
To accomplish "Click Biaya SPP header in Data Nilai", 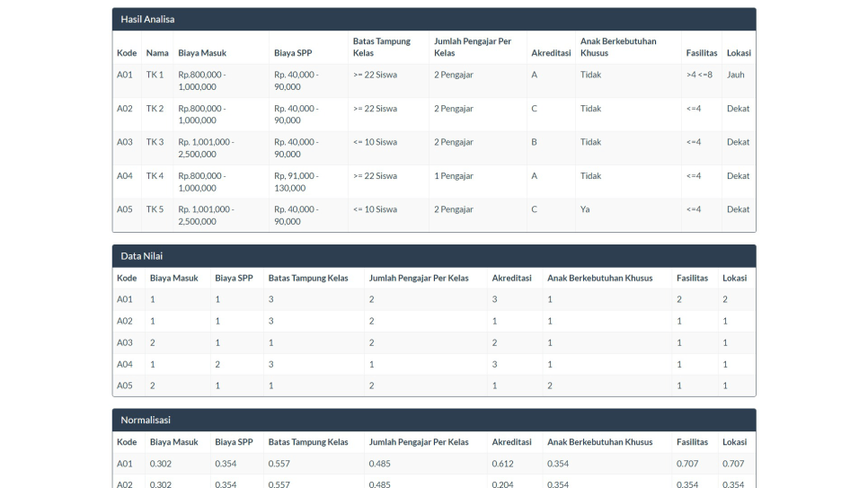I will pyautogui.click(x=234, y=278).
